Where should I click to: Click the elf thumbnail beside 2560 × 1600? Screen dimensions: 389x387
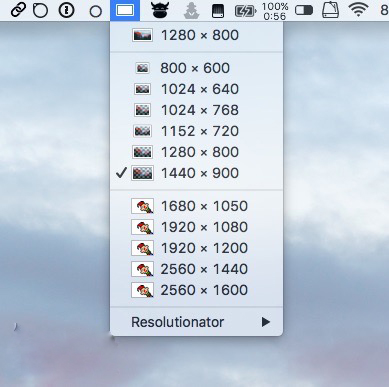tap(142, 290)
